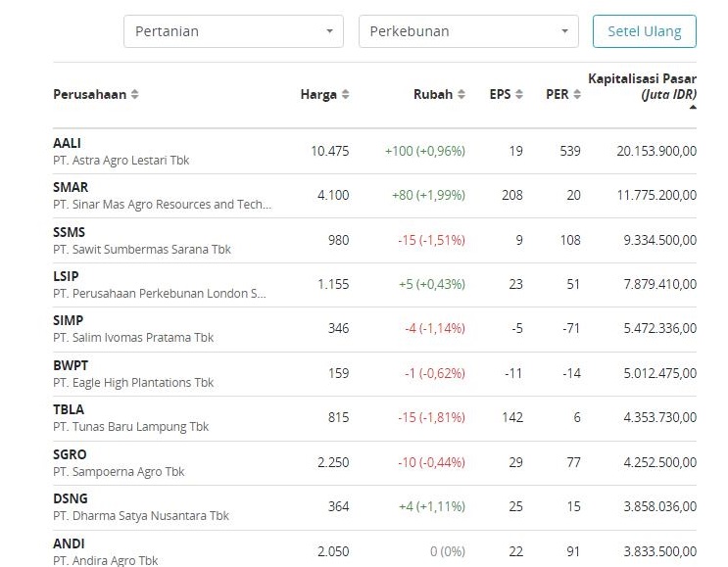728x567 pixels.
Task: Open the SSMS stock ticker
Action: [70, 232]
